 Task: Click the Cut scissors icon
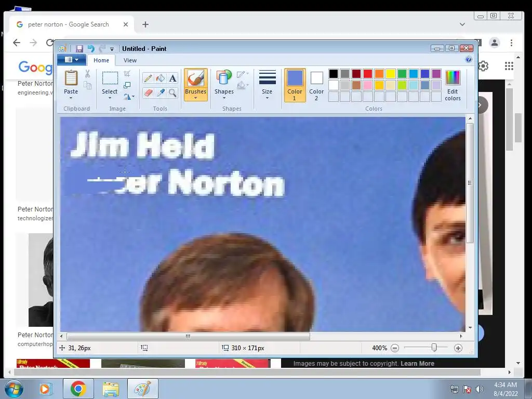[x=87, y=74]
